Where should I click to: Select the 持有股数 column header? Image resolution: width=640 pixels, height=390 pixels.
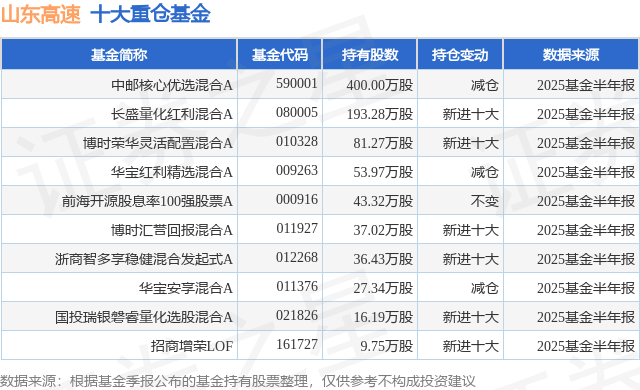[x=370, y=55]
